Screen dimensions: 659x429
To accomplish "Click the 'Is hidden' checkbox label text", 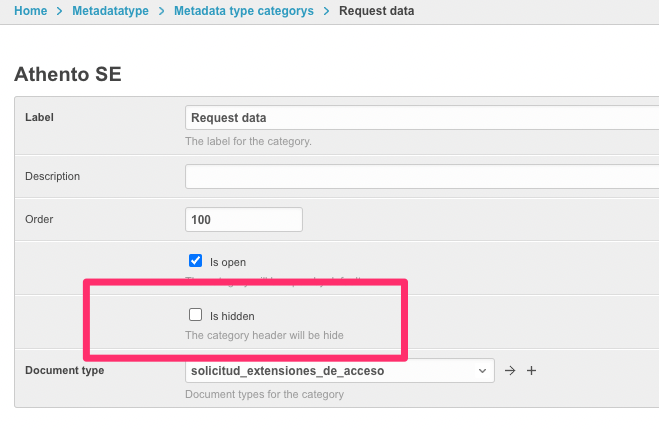I will coord(225,316).
